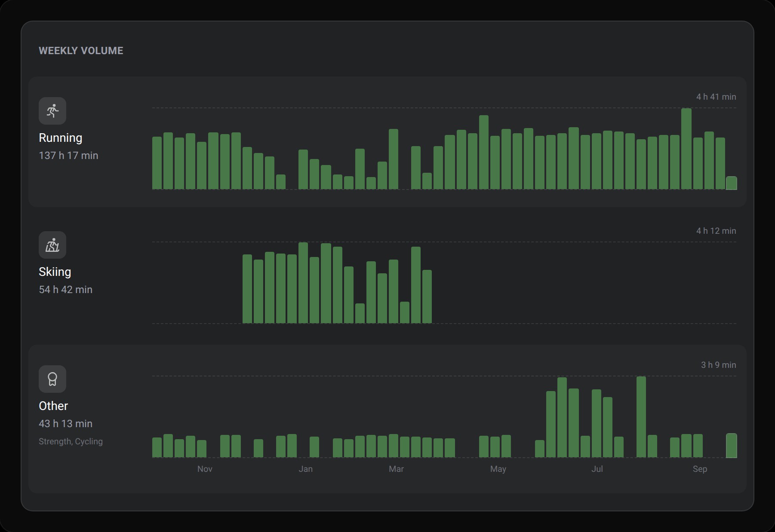Select the first Running bar in the chart
This screenshot has height=532, width=775.
(x=157, y=163)
